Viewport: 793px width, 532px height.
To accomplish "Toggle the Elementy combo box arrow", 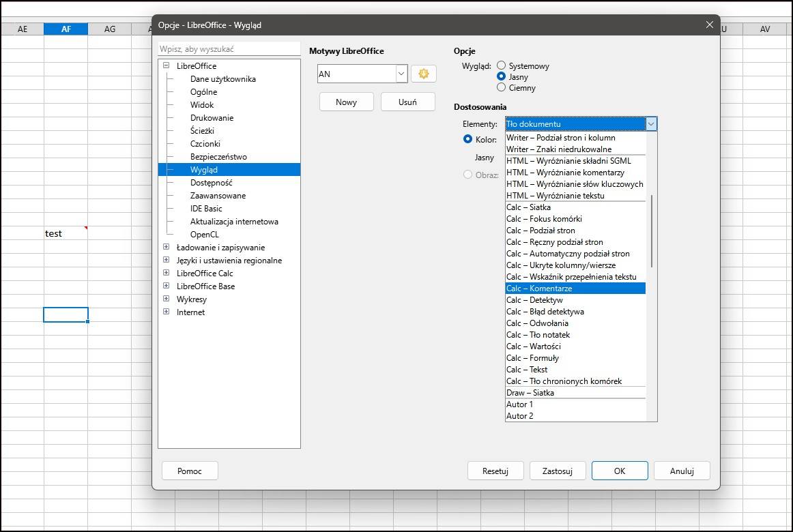I will pos(651,123).
